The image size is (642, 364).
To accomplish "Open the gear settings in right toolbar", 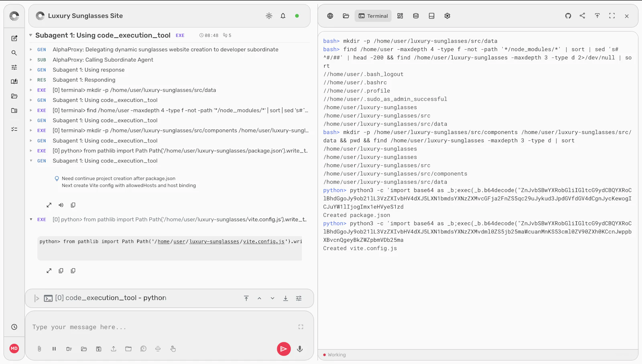I will (447, 16).
